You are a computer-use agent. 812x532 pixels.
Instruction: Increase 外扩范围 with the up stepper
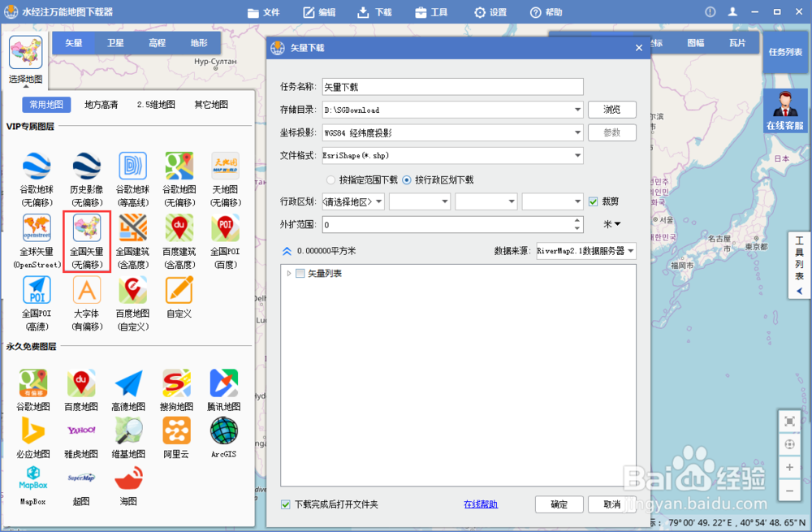(x=577, y=220)
